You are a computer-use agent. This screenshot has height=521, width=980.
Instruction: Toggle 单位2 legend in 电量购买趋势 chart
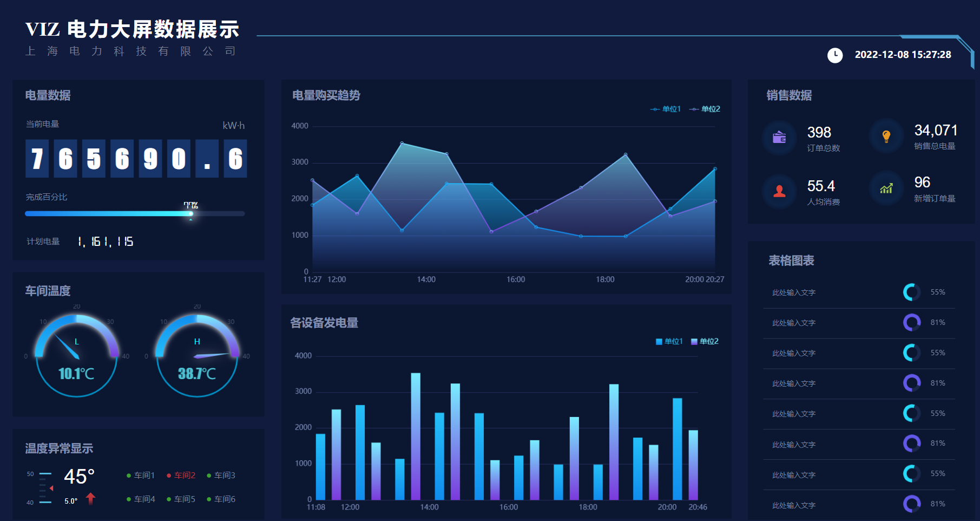(705, 109)
